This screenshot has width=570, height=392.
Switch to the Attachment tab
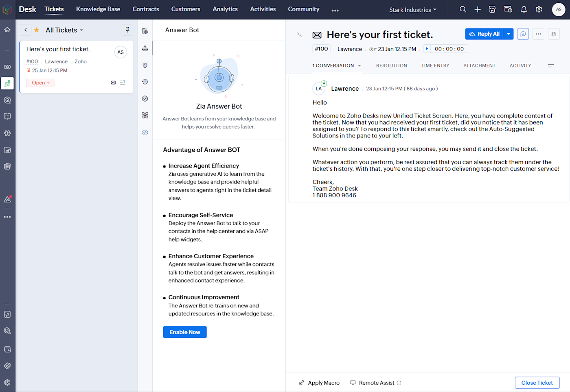(x=480, y=65)
